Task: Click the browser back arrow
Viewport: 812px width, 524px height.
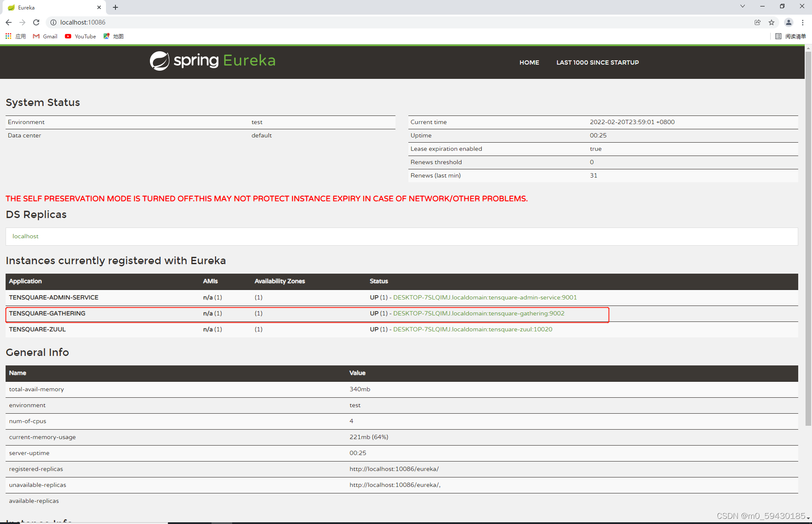Action: 9,22
